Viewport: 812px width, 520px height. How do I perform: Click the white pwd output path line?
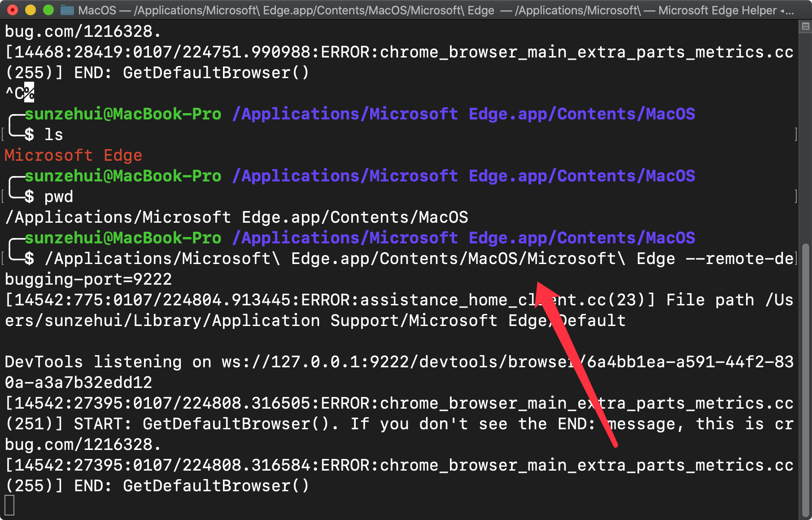click(236, 217)
